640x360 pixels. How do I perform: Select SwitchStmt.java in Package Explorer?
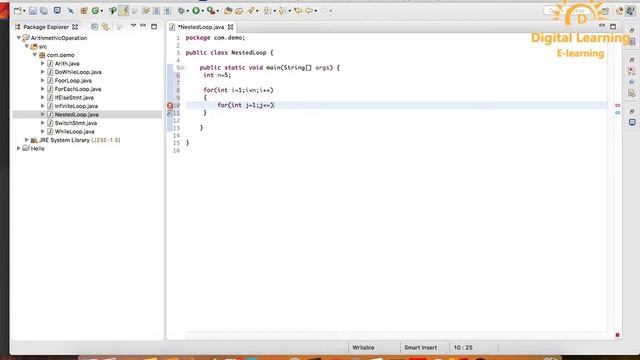tap(76, 123)
